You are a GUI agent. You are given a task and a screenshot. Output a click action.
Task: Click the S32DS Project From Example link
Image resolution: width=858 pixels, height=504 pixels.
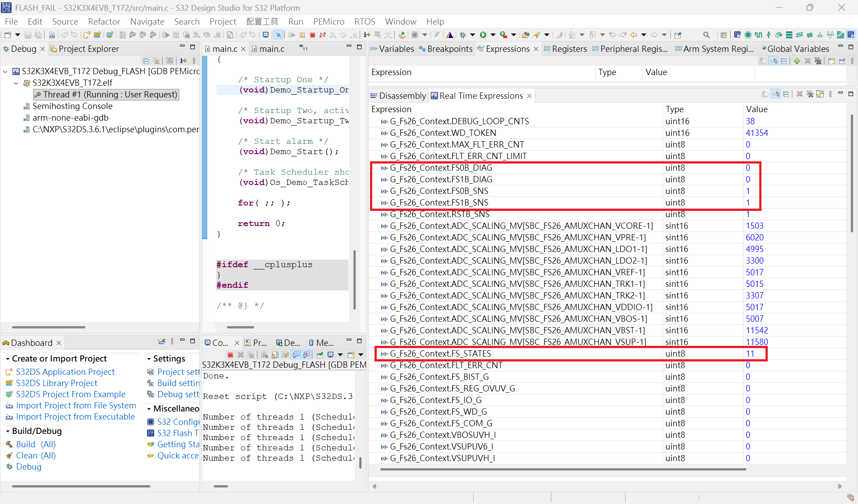(x=71, y=394)
